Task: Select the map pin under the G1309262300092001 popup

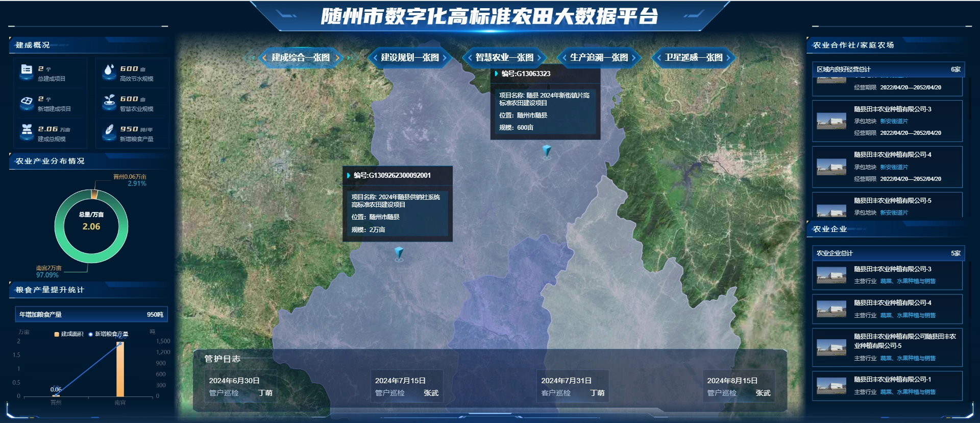Action: click(399, 254)
